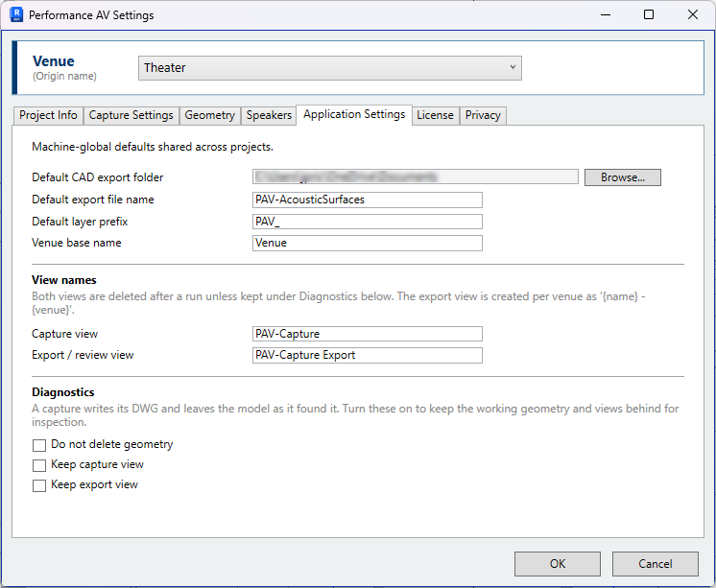The image size is (716, 588).
Task: Open the Venue origin name dropdown
Action: coord(330,68)
